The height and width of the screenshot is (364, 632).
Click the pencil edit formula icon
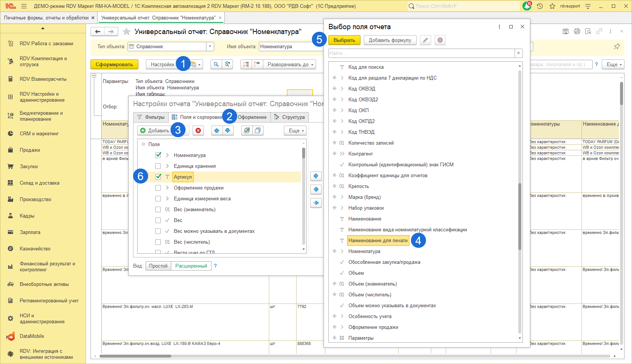pyautogui.click(x=425, y=40)
